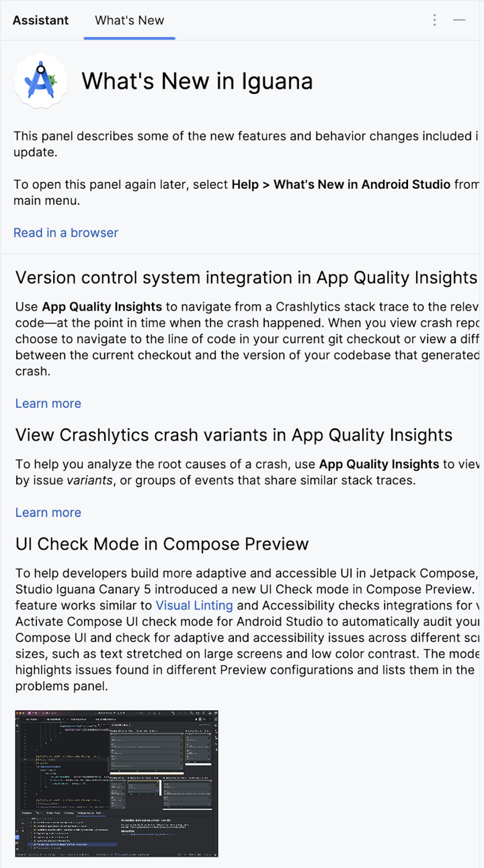Open "Read in a browser"
This screenshot has width=484, height=868.
pos(65,232)
